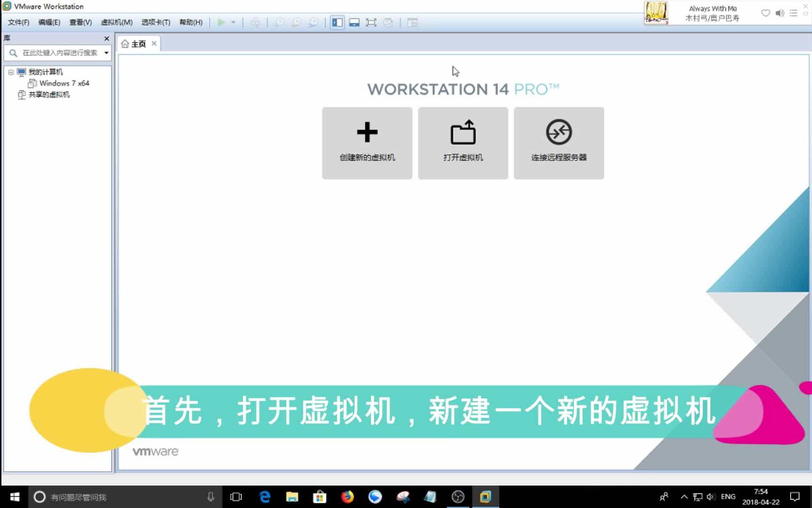Click the Unity mode toolbar icon

(x=388, y=23)
